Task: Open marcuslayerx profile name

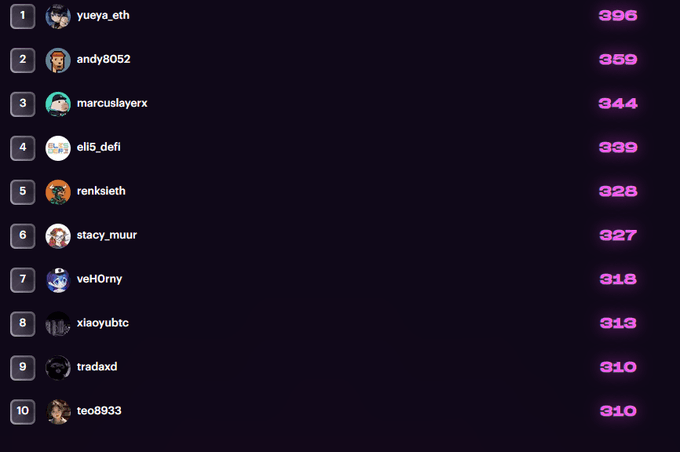Action: pyautogui.click(x=112, y=103)
